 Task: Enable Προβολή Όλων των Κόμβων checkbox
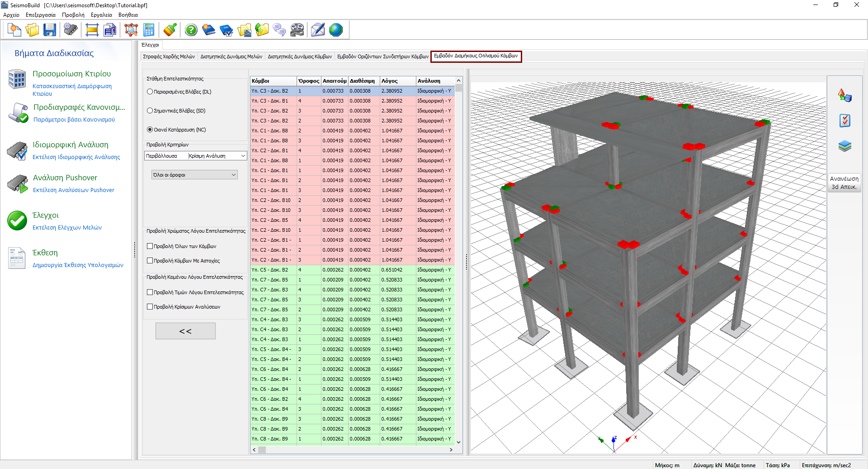(x=150, y=246)
